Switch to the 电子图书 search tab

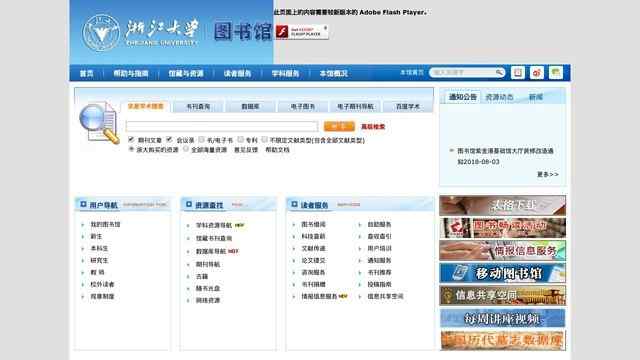pyautogui.click(x=302, y=107)
